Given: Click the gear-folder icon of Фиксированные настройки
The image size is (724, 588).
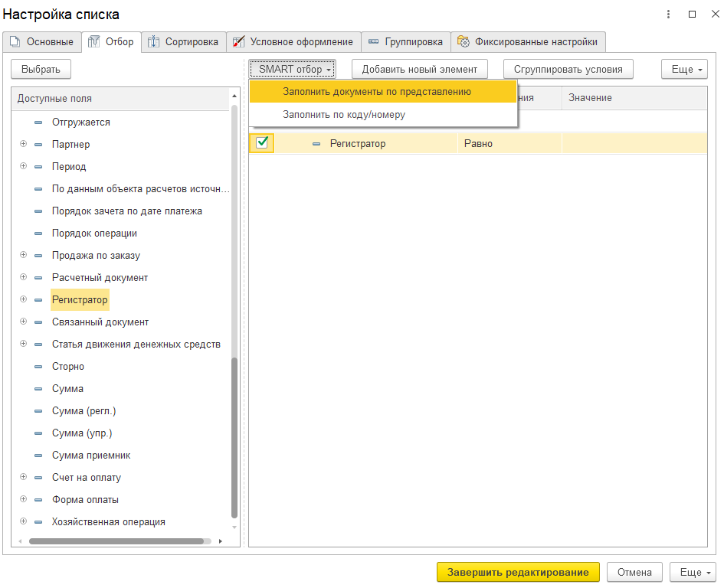Looking at the screenshot, I should pyautogui.click(x=463, y=41).
